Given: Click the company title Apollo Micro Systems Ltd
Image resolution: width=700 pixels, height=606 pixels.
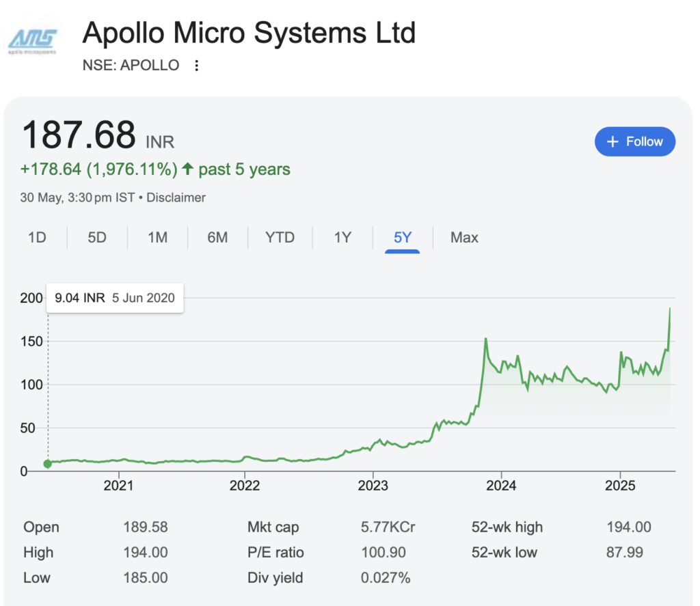Looking at the screenshot, I should (249, 33).
